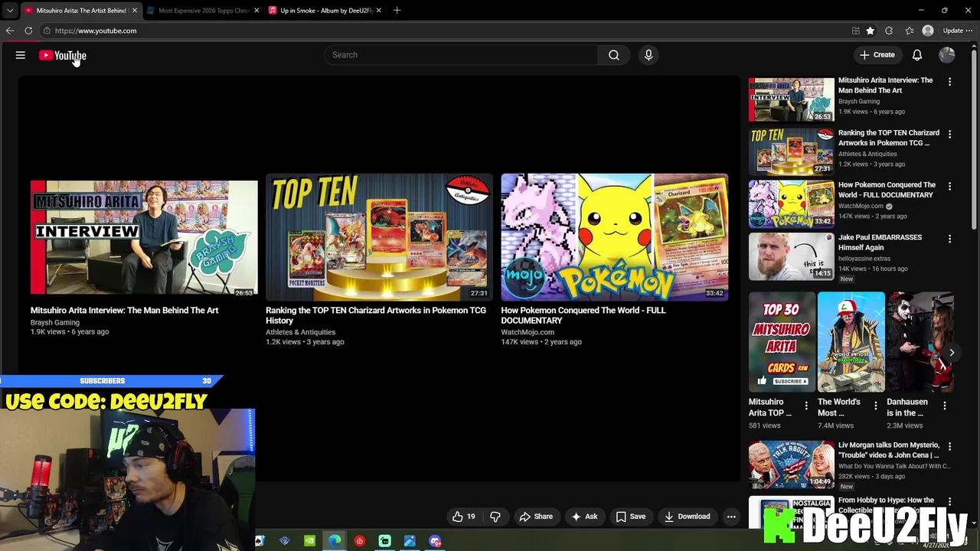This screenshot has height=551, width=980.
Task: Open sidebar title How Pokemon Conquered The World
Action: click(887, 190)
